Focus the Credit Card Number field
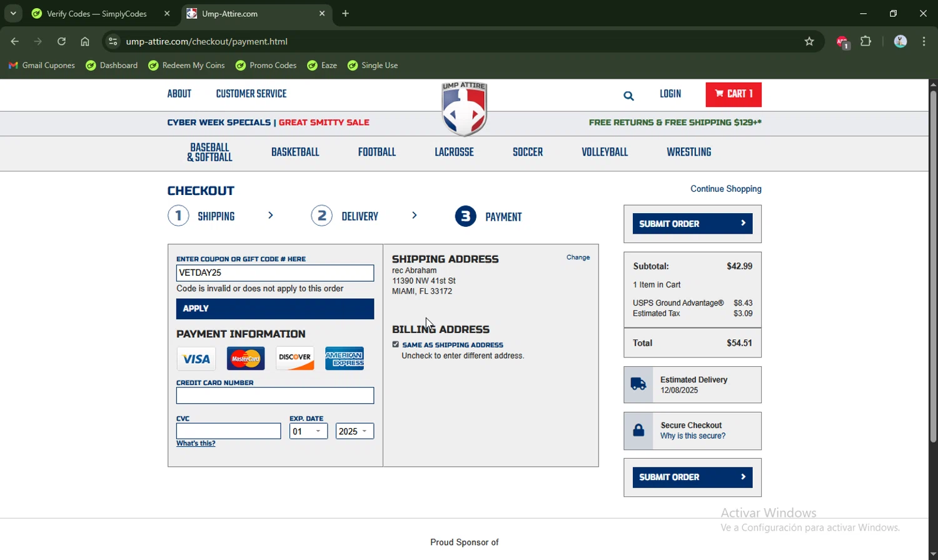 point(275,396)
